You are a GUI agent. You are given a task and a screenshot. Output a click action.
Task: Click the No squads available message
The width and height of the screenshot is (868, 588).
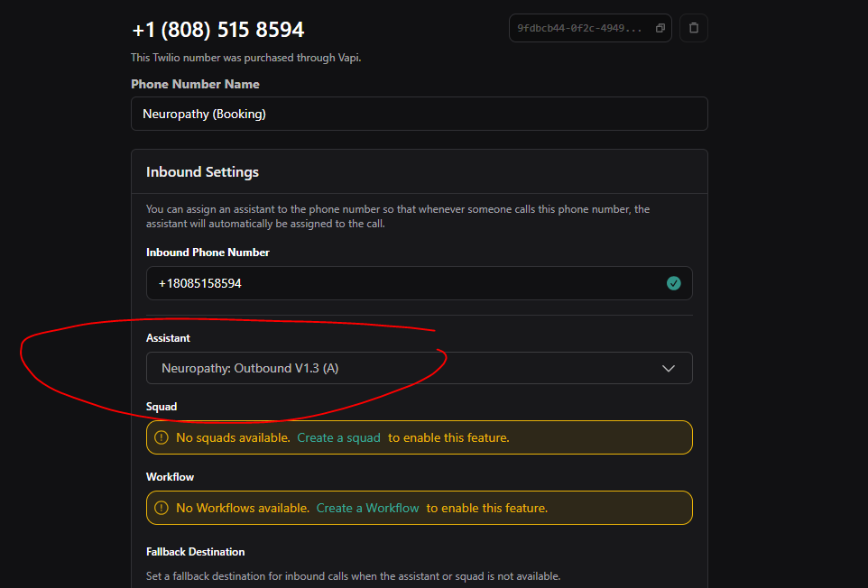[x=233, y=437]
